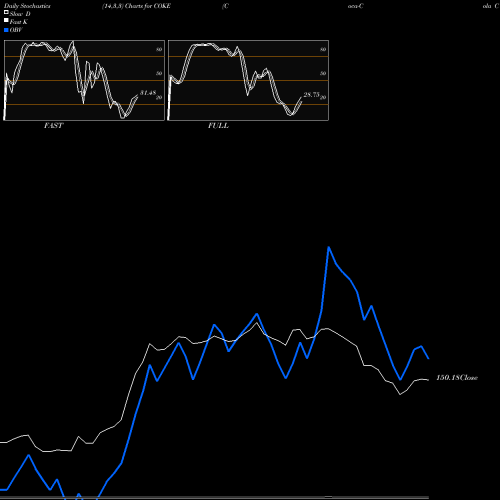Screen dimensions: 500x500
Task: Click the 'Slow D' legend label
Action: pyautogui.click(x=20, y=14)
